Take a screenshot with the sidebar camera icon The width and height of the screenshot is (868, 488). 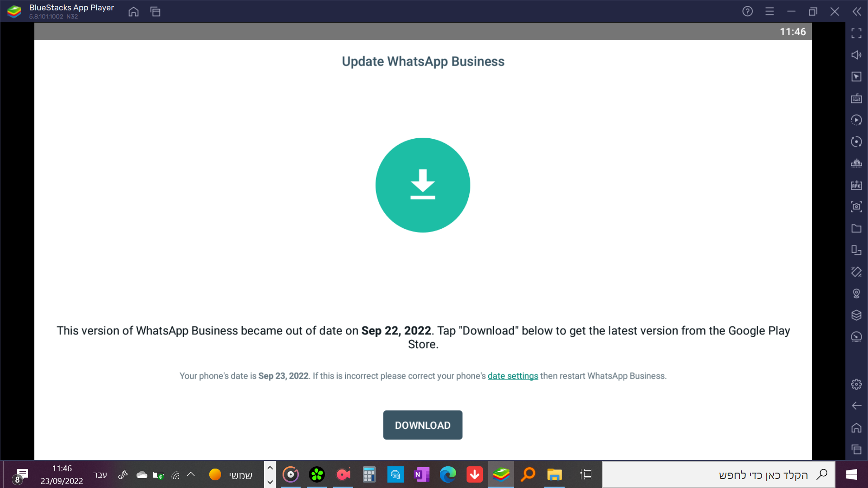coord(856,207)
